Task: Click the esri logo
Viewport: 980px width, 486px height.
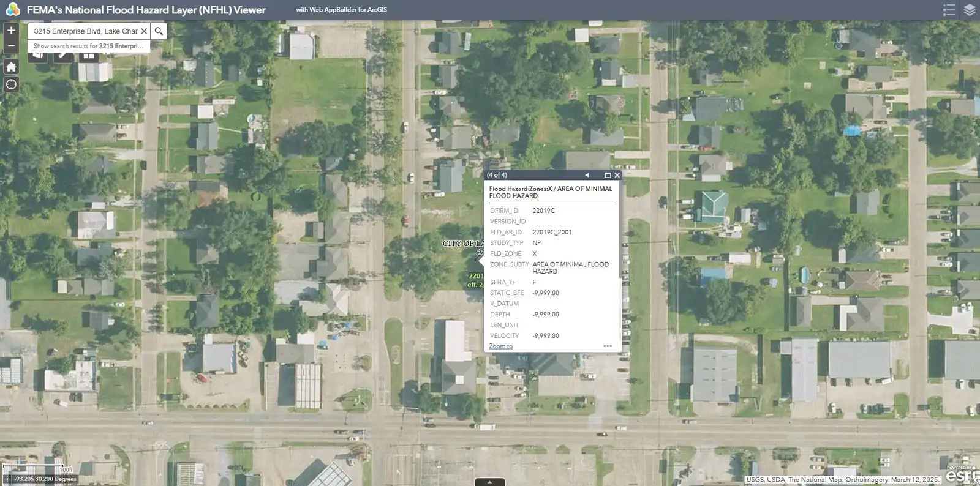Action: pyautogui.click(x=962, y=474)
